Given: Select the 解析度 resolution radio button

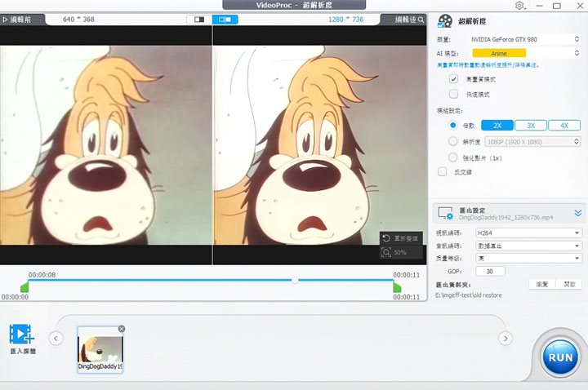Looking at the screenshot, I should 453,141.
